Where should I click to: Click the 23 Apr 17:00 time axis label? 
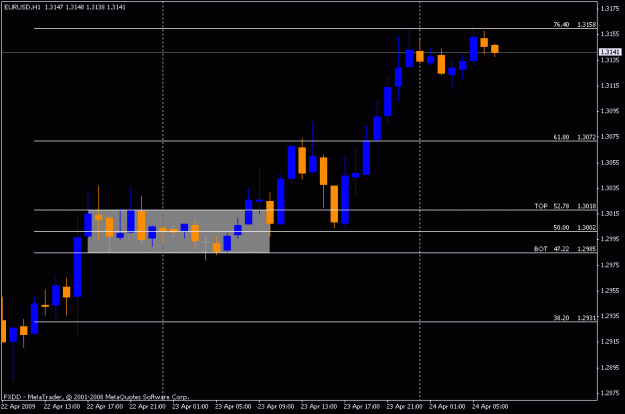point(362,406)
